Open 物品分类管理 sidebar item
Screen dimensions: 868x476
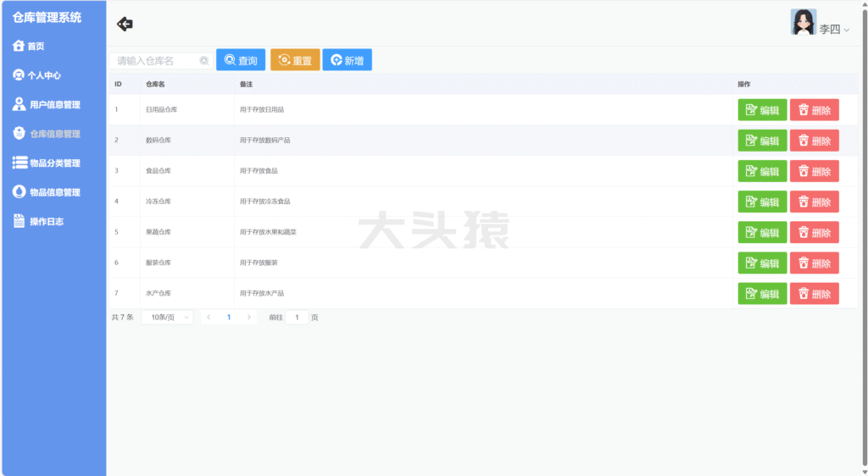coord(47,163)
